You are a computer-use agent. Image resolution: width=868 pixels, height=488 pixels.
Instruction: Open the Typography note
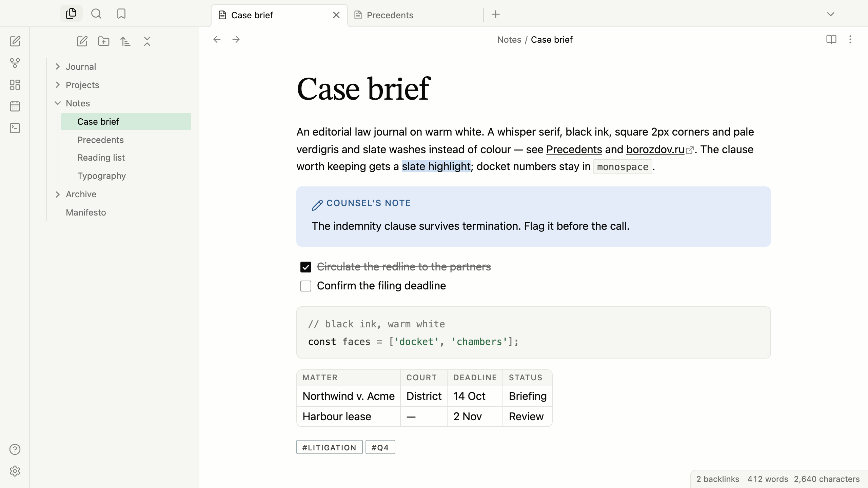[126, 176]
